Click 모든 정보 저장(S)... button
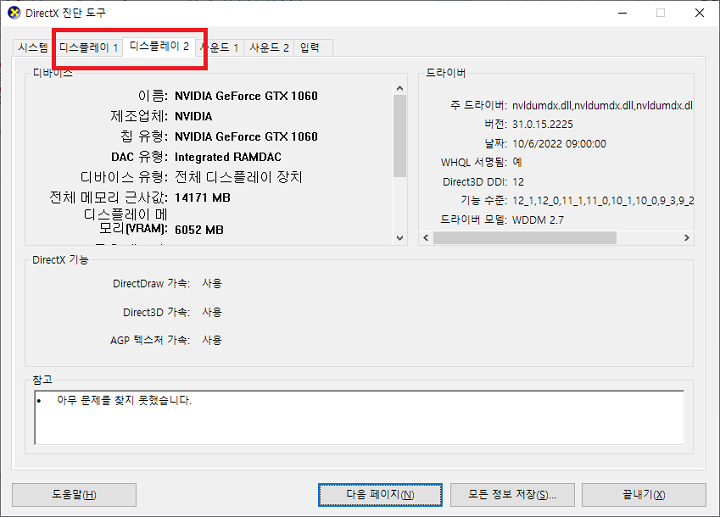Viewport: 720px width, 517px height. [512, 495]
